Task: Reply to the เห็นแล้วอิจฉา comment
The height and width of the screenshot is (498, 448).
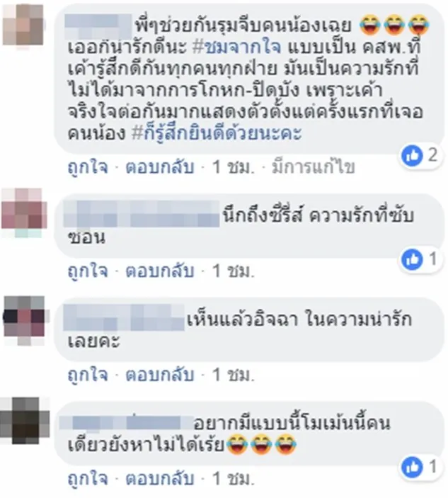Action: [x=159, y=375]
